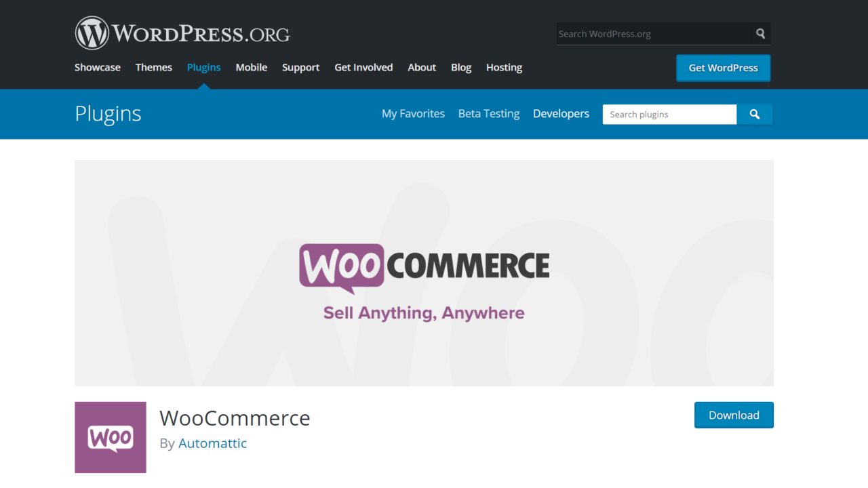Image resolution: width=868 pixels, height=488 pixels.
Task: Click the Get WordPress button
Action: [x=724, y=68]
